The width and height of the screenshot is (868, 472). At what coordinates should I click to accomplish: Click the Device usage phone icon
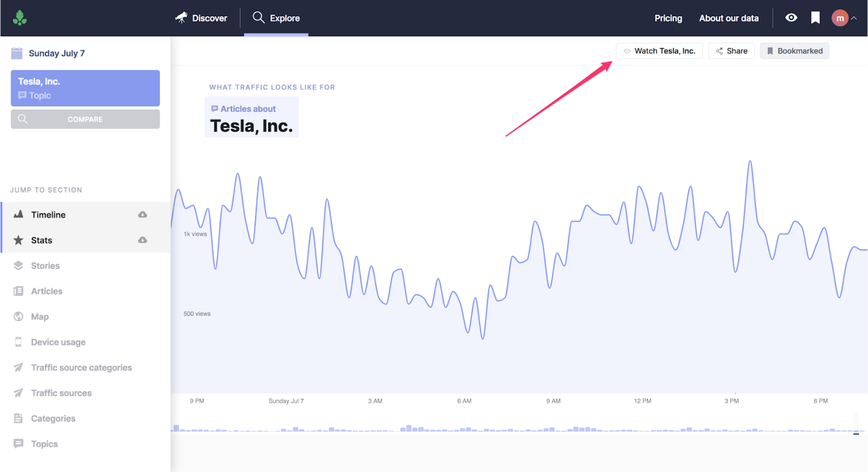[x=19, y=342]
